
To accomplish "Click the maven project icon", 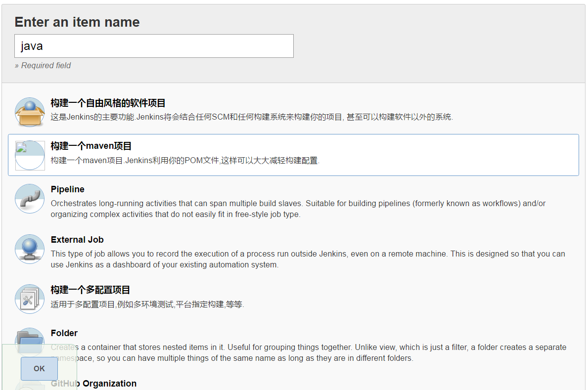I will 30,155.
